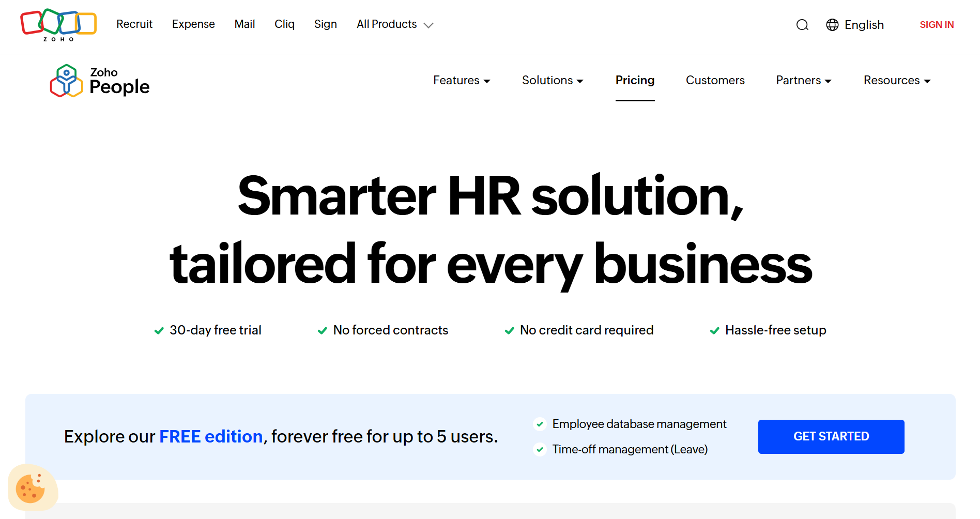Viewport: 980px width, 519px height.
Task: Select the Pricing tab
Action: 635,81
